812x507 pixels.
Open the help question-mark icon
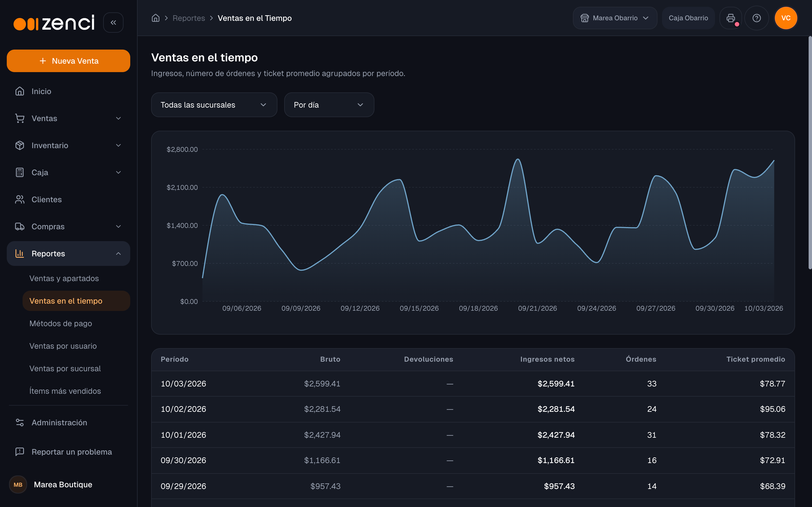click(x=756, y=18)
